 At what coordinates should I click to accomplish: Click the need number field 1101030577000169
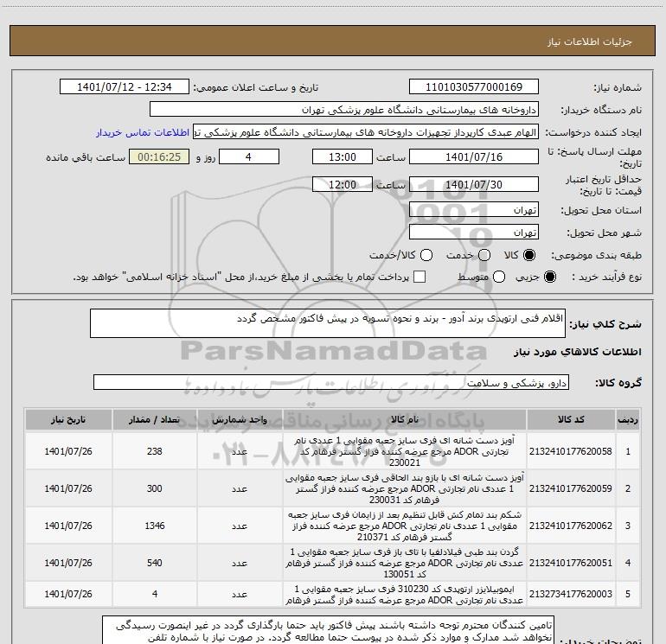tap(474, 87)
